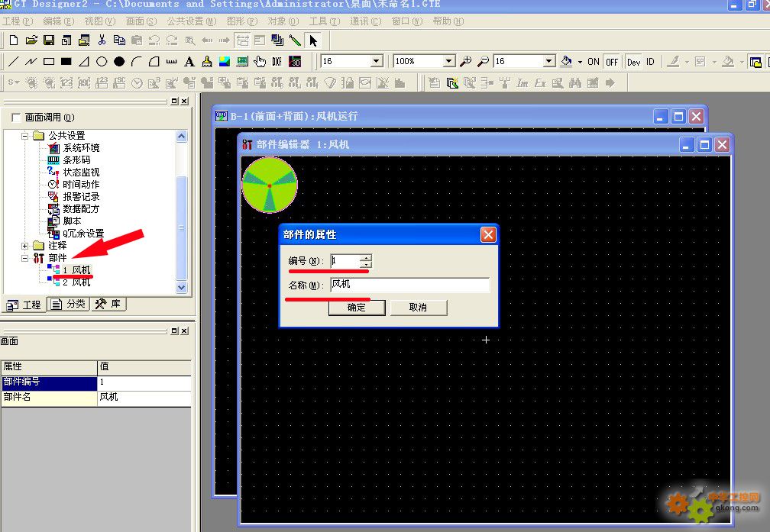Viewport: 770px width, 532px height.
Task: Click the green fan part graphic
Action: coord(270,185)
